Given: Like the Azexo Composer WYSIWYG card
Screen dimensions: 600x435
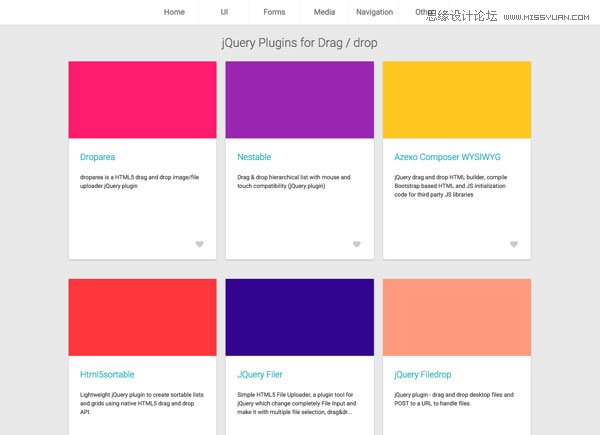Looking at the screenshot, I should (x=514, y=244).
